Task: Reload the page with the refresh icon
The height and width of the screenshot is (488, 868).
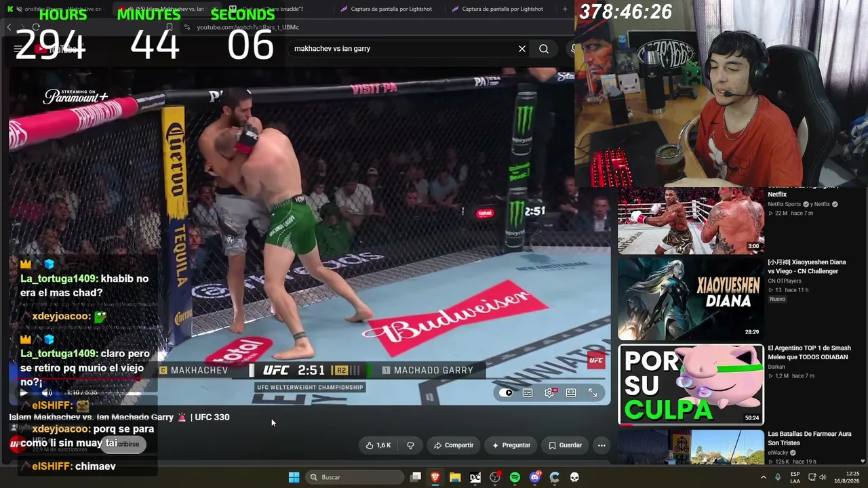Action: pyautogui.click(x=36, y=27)
